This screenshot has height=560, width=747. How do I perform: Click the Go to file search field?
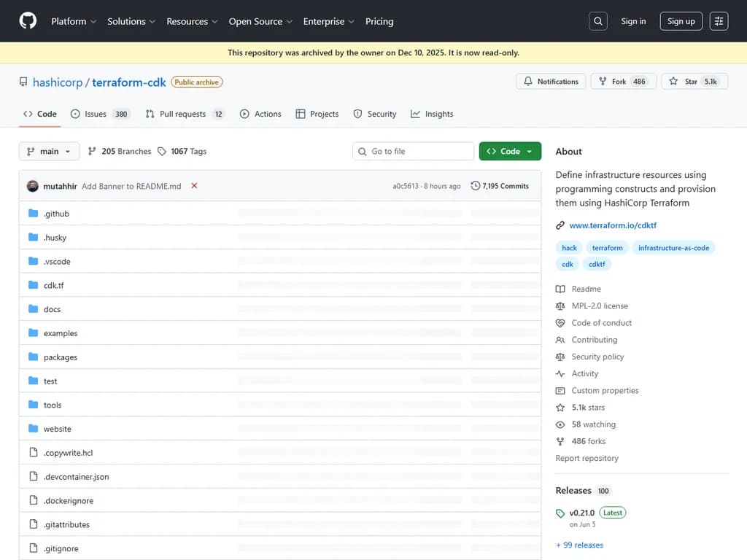click(413, 151)
